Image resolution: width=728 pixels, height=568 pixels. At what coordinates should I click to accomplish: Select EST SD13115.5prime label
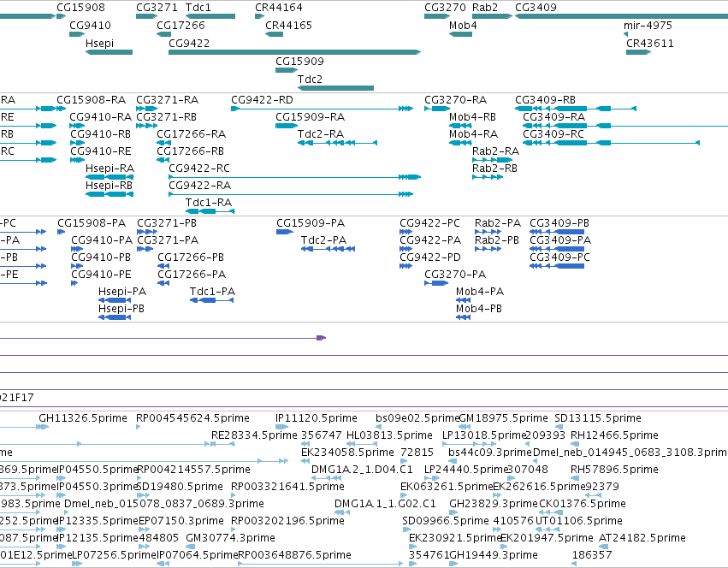pos(598,418)
